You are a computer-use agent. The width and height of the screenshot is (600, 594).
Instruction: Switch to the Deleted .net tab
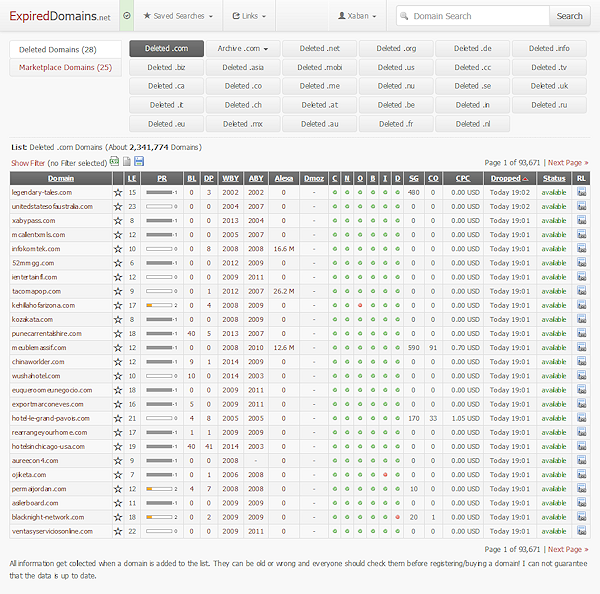[320, 49]
